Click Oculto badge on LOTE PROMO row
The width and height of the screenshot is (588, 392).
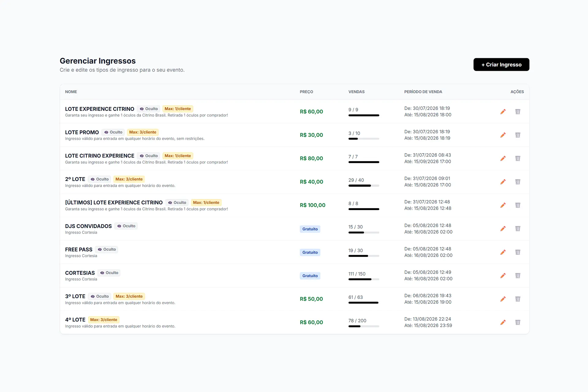point(113,132)
